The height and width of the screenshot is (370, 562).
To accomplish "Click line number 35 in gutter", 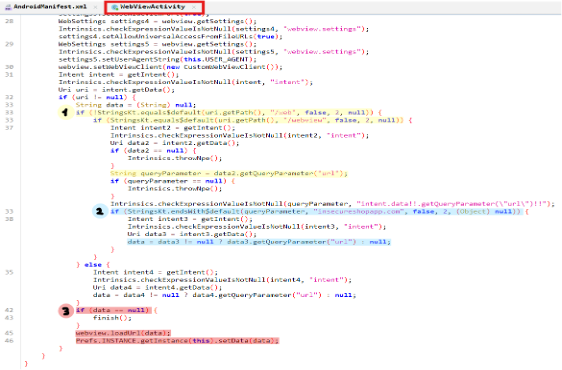I will pos(9,272).
